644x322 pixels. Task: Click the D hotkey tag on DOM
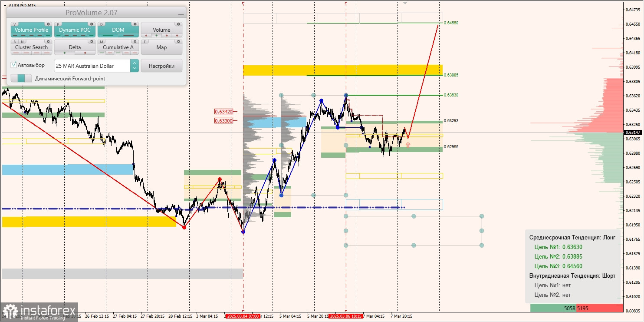click(x=102, y=24)
